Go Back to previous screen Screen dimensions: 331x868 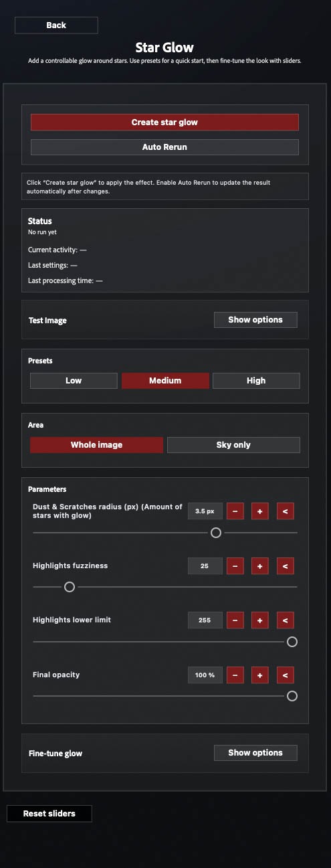(x=56, y=25)
